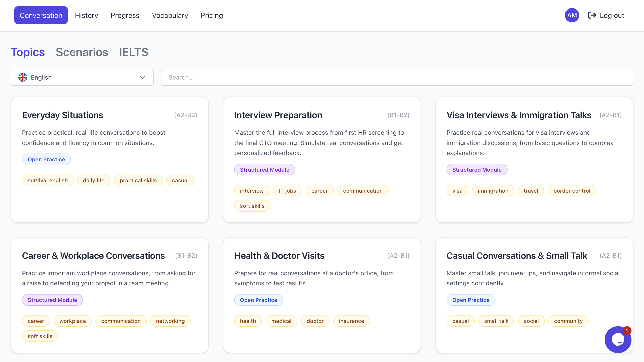Viewport: 644px width, 362px height.
Task: Go to the Vocabulary page
Action: click(x=170, y=15)
